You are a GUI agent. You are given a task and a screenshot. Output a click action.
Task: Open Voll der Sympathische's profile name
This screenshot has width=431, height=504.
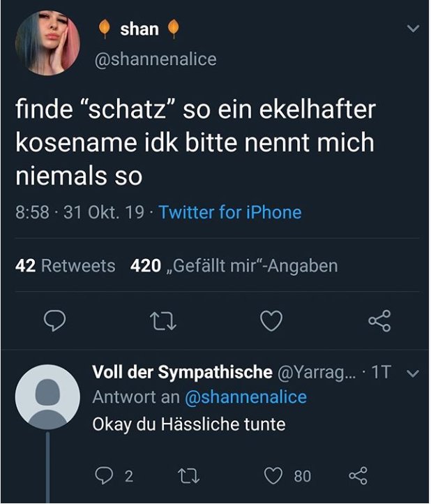click(182, 373)
